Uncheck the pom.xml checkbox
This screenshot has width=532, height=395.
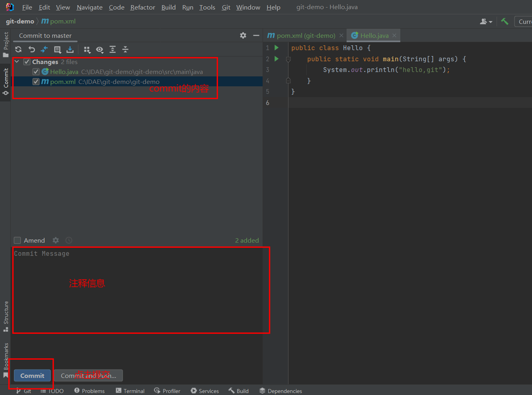[x=36, y=82]
